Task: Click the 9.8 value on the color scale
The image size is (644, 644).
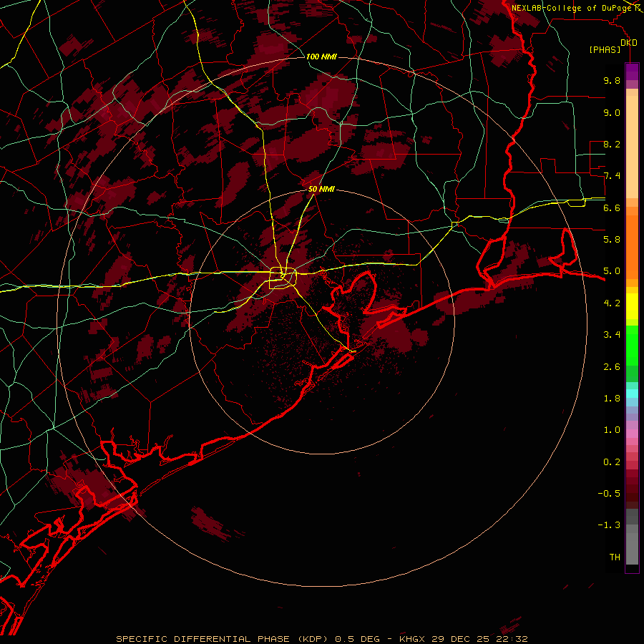Action: (612, 80)
